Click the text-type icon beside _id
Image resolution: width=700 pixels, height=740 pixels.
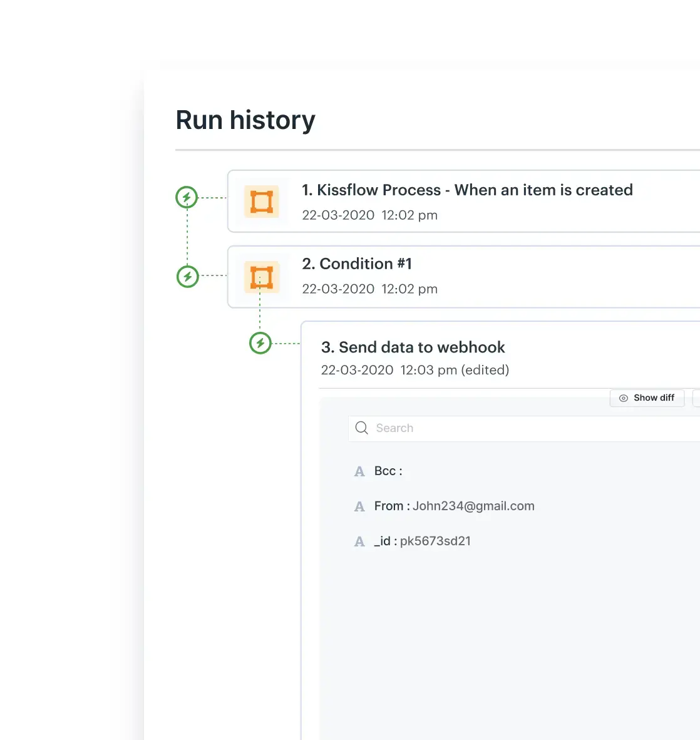[x=359, y=542]
